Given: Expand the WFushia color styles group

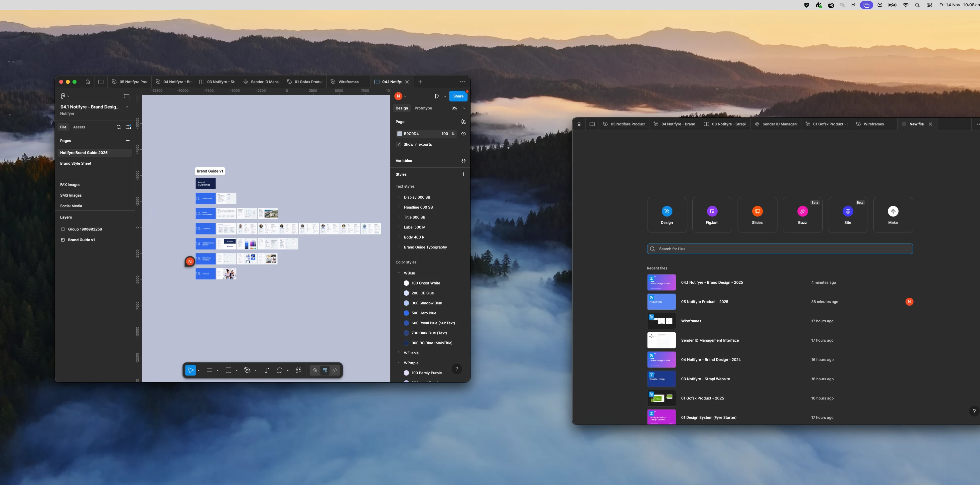Looking at the screenshot, I should pyautogui.click(x=399, y=353).
